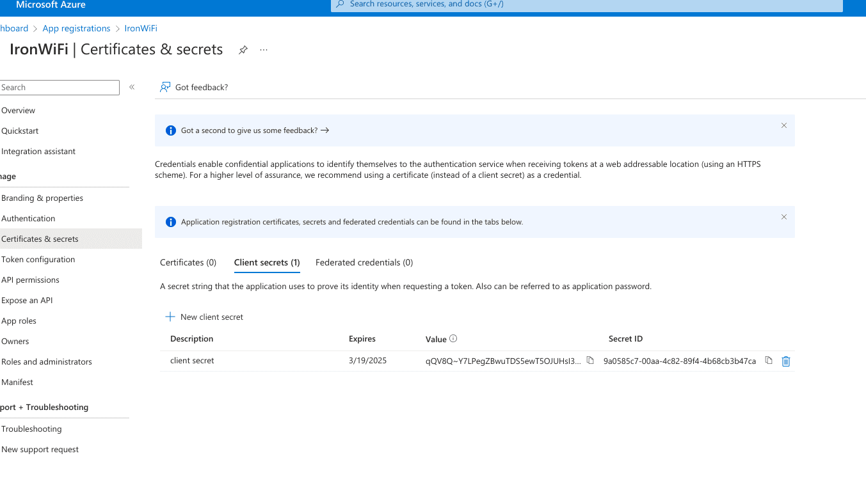Dismiss the application registration certificates banner
This screenshot has height=504, width=866.
pos(784,217)
